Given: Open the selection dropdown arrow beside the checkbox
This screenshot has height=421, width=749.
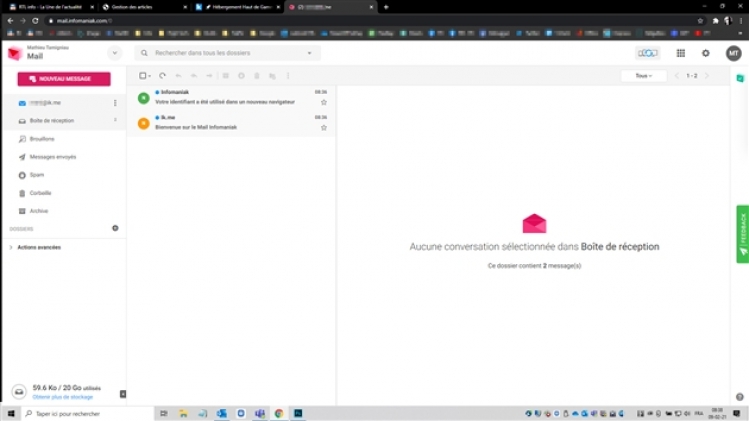Looking at the screenshot, I should [x=150, y=76].
